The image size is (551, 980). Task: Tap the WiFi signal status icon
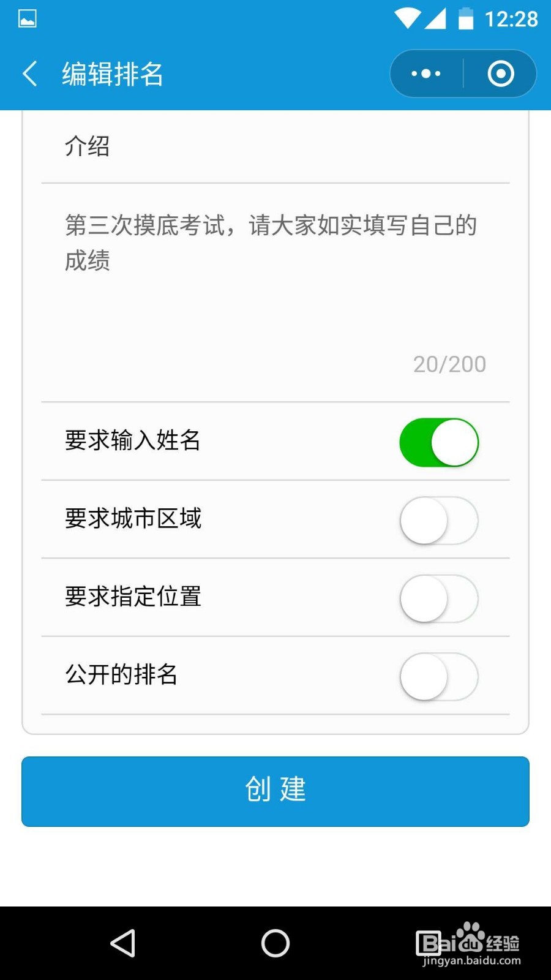click(407, 18)
